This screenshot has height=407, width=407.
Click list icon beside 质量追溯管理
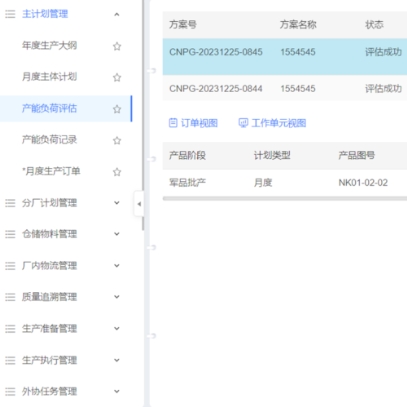10,297
